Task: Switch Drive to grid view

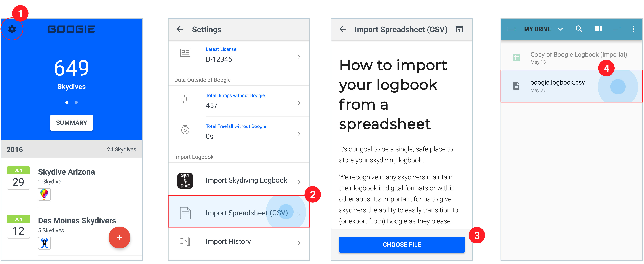Action: click(598, 29)
